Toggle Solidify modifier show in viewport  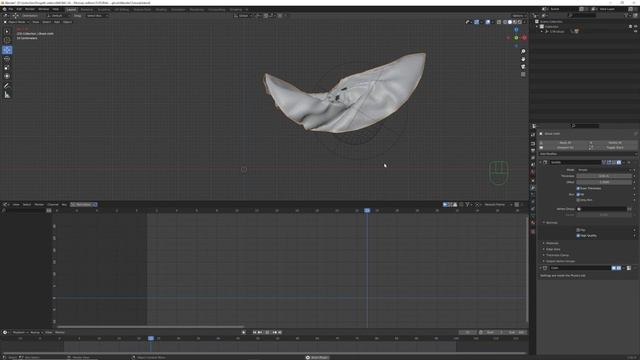pos(614,162)
